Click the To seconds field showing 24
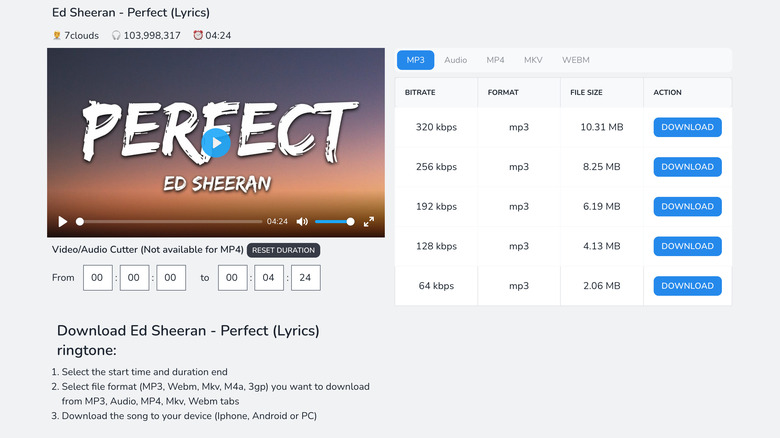780x438 pixels. pyautogui.click(x=305, y=278)
